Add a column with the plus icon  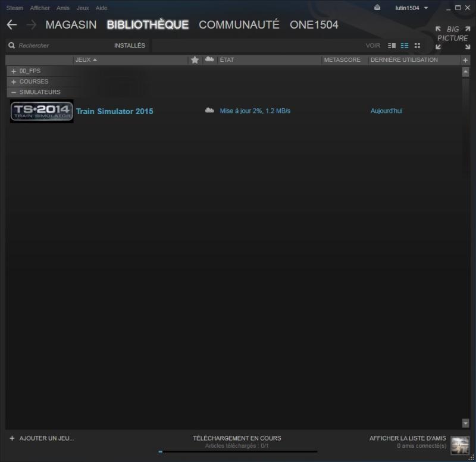(x=465, y=60)
